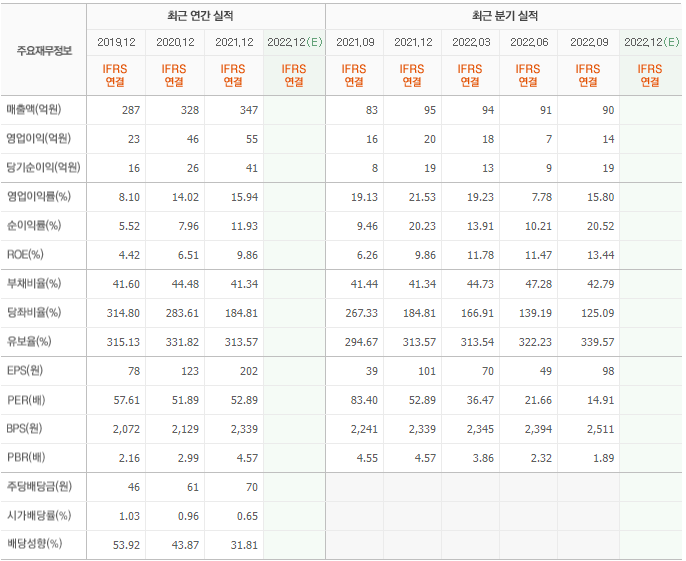The height and width of the screenshot is (561, 686).
Task: Select the 유보율(%) row label
Action: click(29, 341)
